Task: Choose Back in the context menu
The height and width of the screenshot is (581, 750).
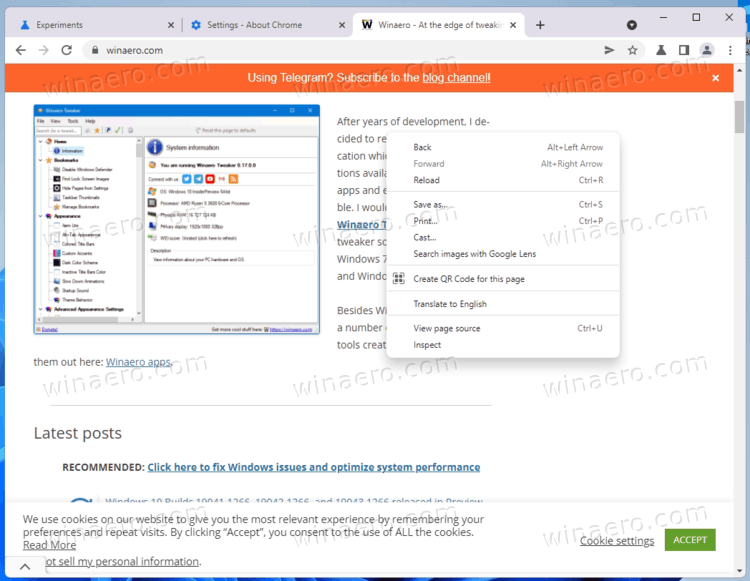Action: (503, 147)
